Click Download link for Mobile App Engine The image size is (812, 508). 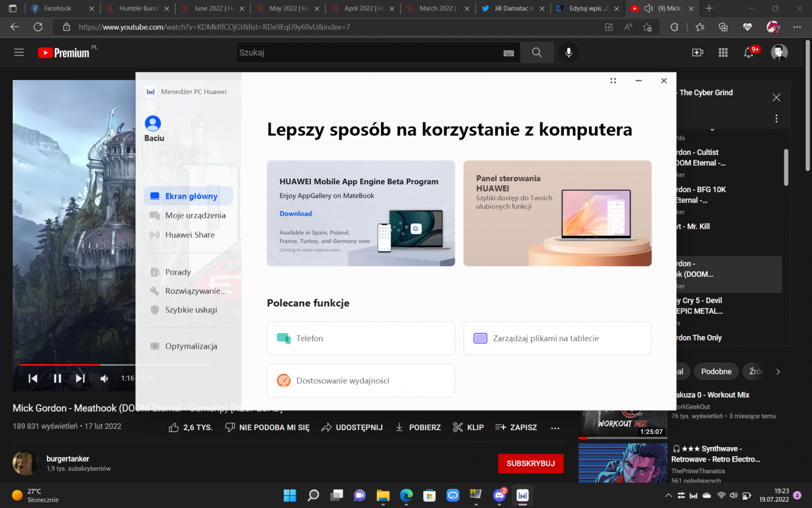click(x=296, y=214)
